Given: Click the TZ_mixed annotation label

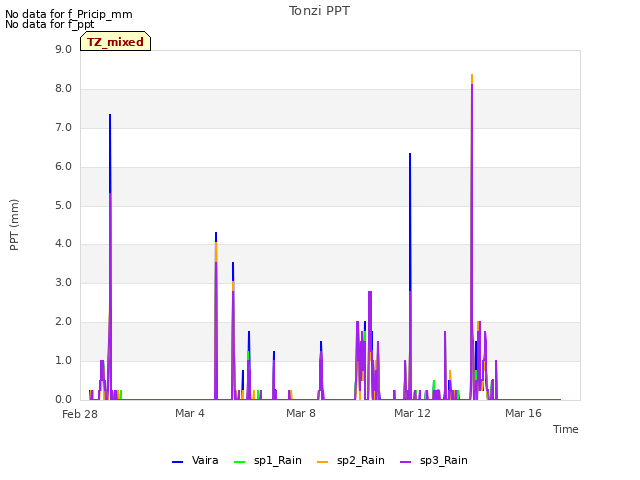Looking at the screenshot, I should pyautogui.click(x=116, y=41).
